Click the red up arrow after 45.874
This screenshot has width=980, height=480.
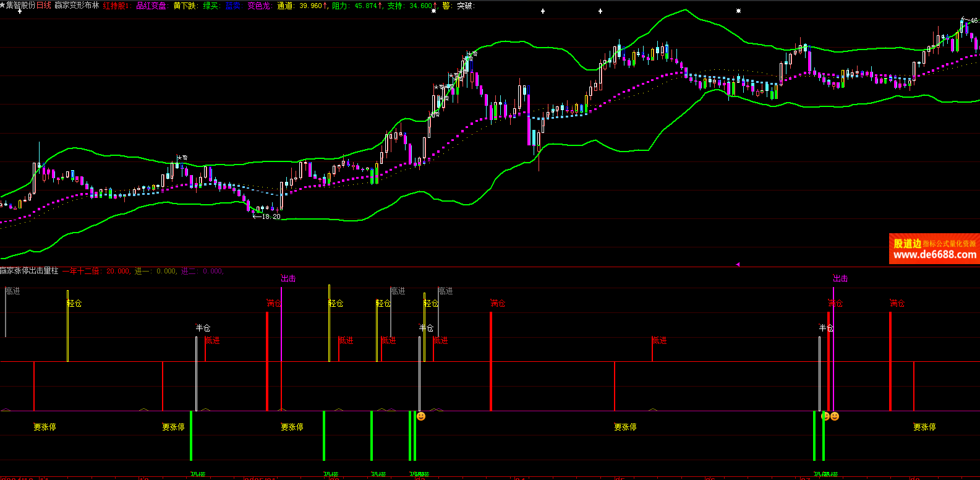(381, 6)
